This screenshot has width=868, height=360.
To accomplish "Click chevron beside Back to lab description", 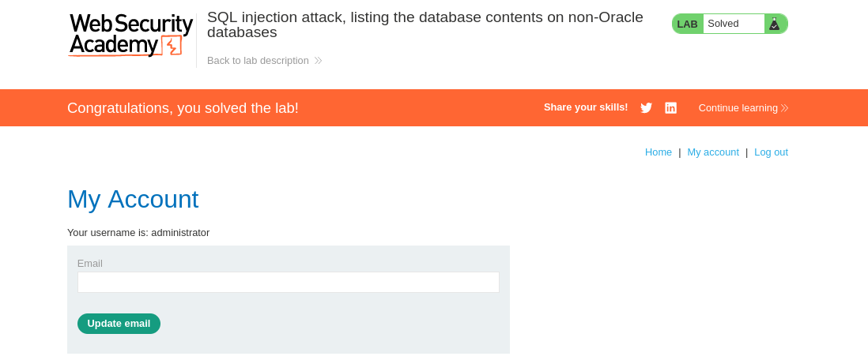I will tap(318, 61).
